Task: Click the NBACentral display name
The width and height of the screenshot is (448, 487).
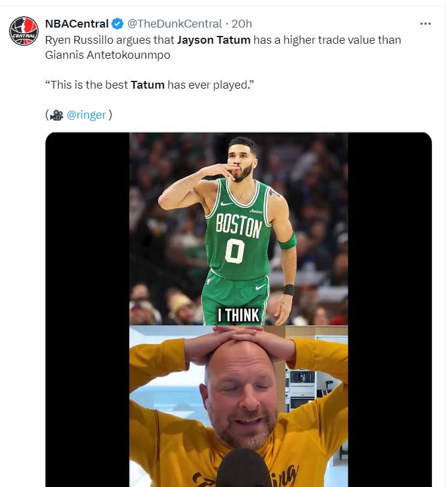Action: pos(77,24)
